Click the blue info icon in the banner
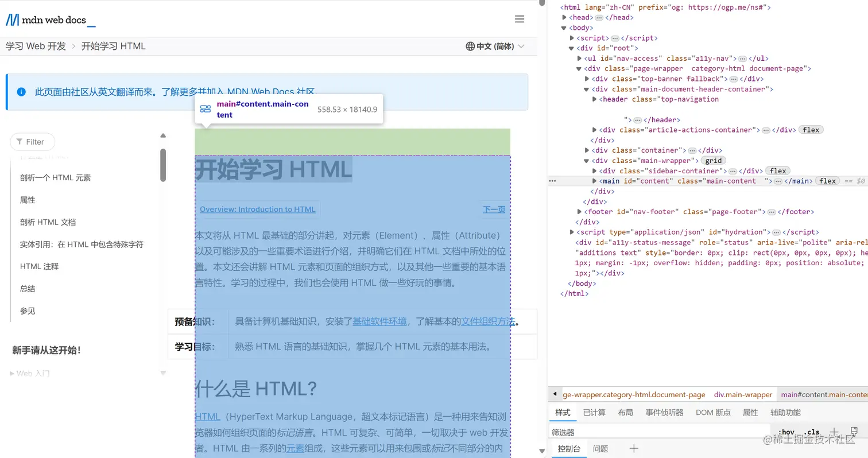The height and width of the screenshot is (458, 868). pyautogui.click(x=21, y=92)
